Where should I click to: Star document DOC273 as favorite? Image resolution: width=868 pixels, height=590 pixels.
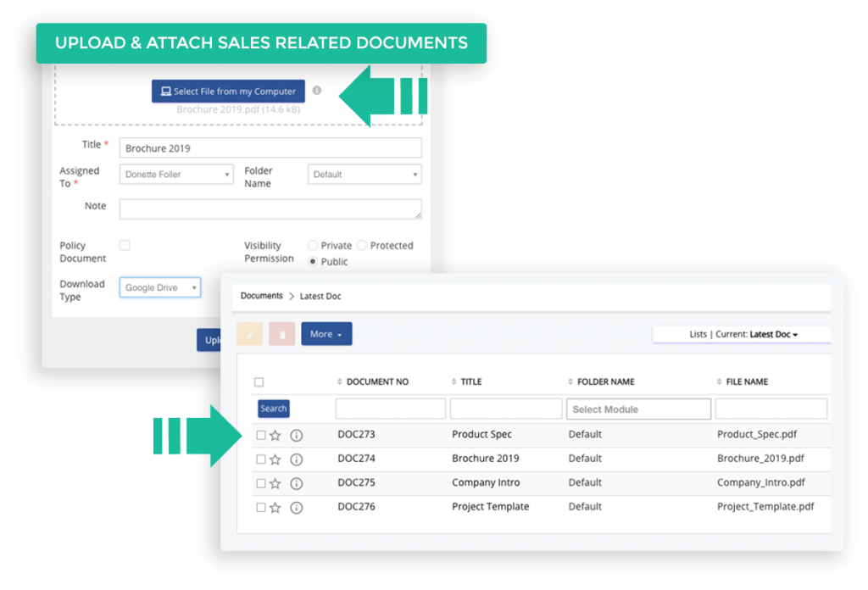[275, 435]
